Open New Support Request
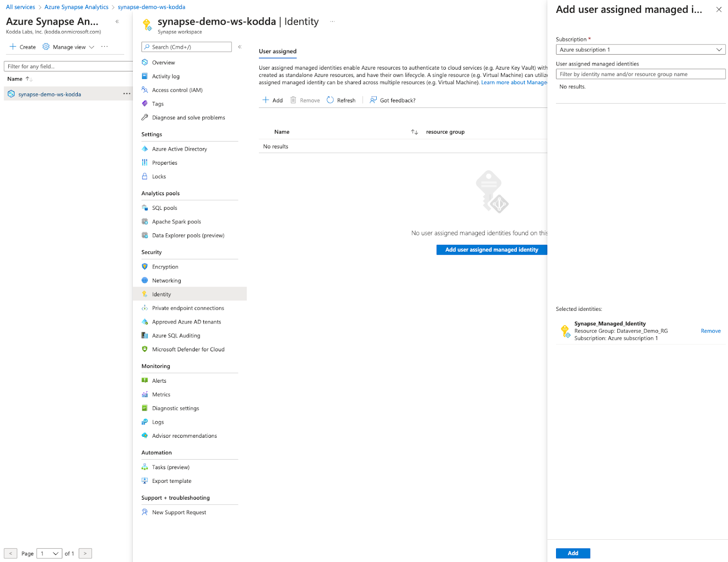Screen dimensions: 728x562 point(179,512)
